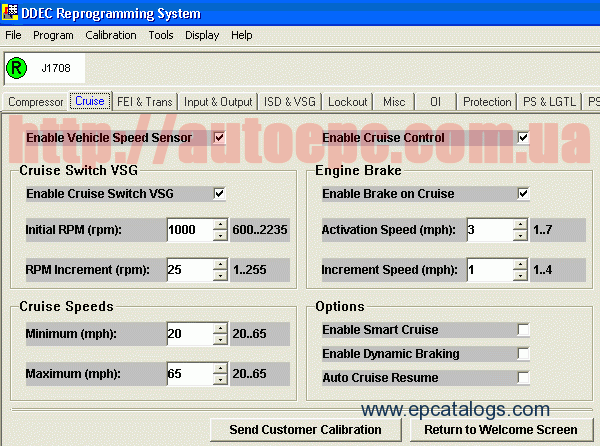Viewport: 600px width, 446px height.
Task: Decrease Activation Speed with down arrow
Action: coord(520,235)
